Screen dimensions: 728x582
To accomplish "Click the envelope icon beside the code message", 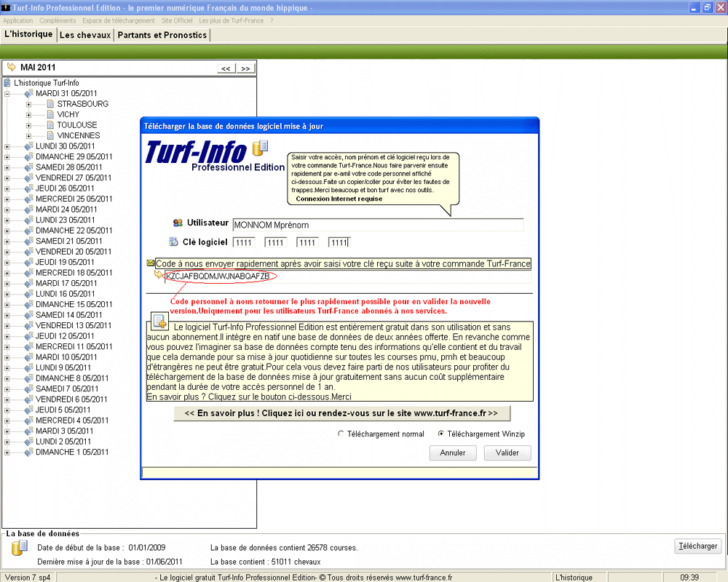I will [151, 263].
